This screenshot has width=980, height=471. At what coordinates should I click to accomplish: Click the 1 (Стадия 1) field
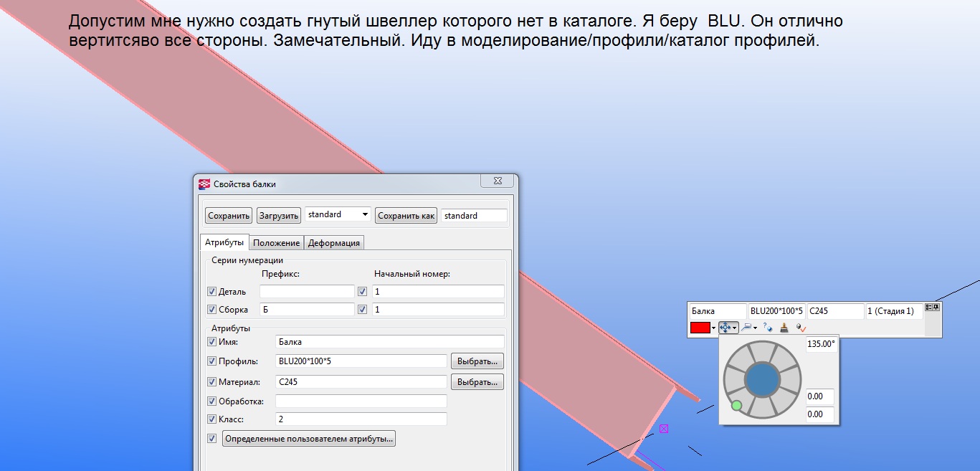click(895, 311)
